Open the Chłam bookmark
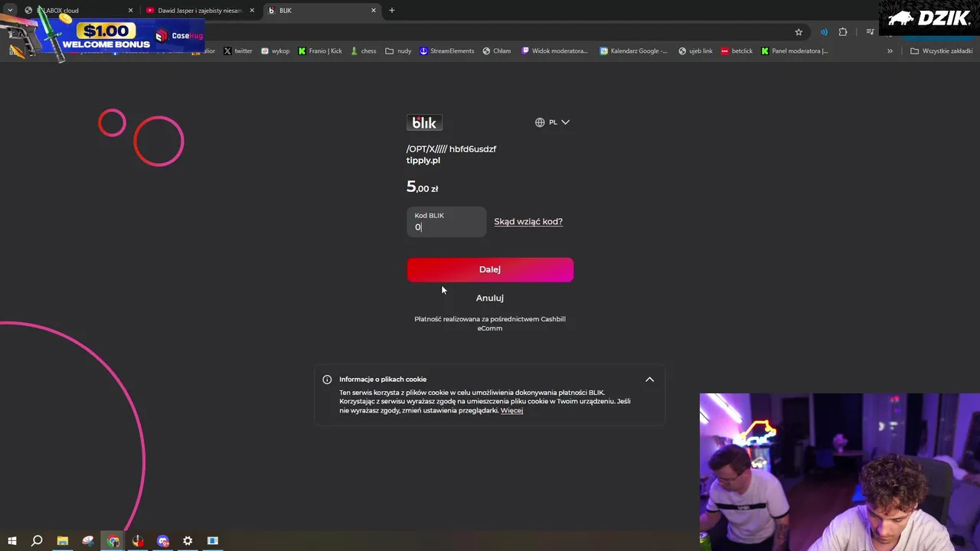Image resolution: width=980 pixels, height=551 pixels. click(497, 51)
